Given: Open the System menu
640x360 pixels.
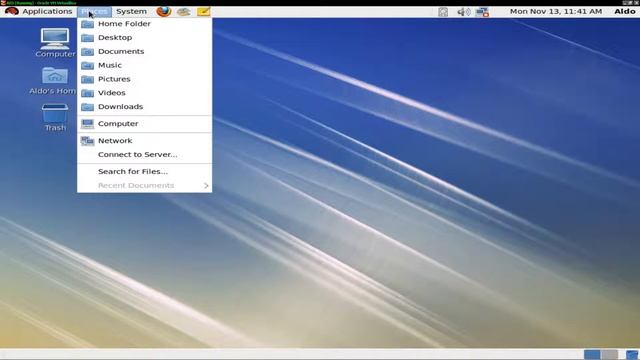Looking at the screenshot, I should (x=131, y=11).
